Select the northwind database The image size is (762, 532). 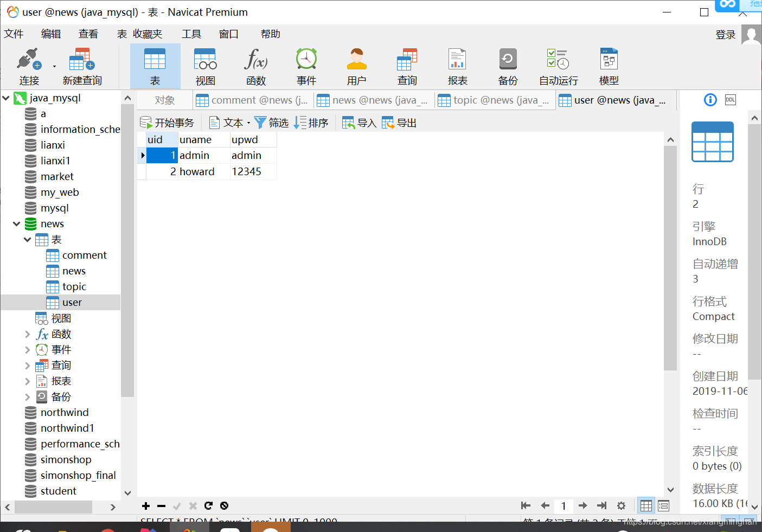[x=65, y=413]
